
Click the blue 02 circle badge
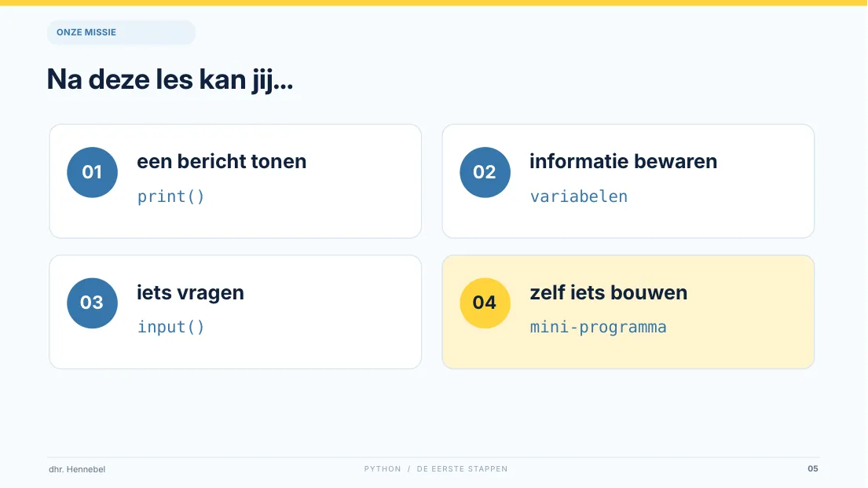click(x=485, y=172)
